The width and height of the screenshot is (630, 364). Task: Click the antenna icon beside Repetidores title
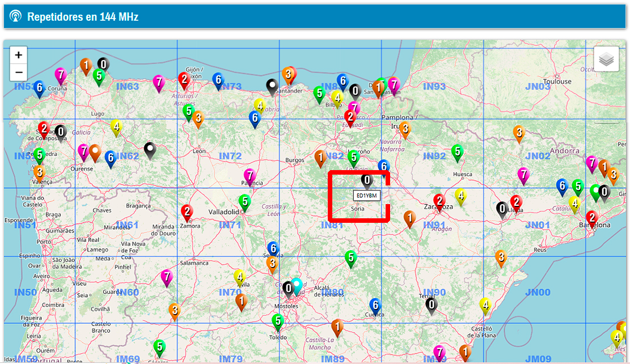pyautogui.click(x=16, y=16)
